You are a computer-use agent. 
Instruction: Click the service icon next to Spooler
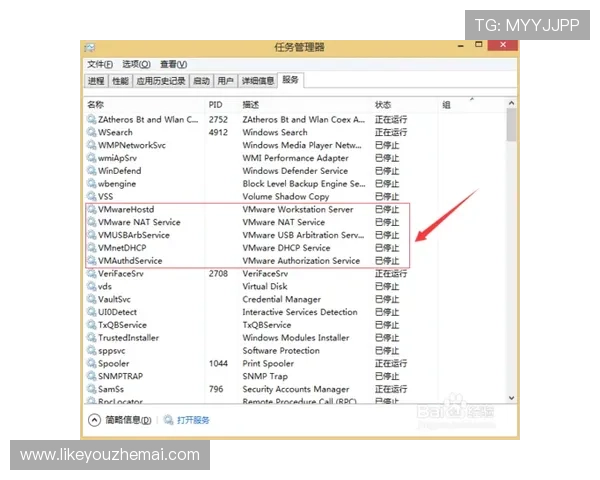[91, 363]
